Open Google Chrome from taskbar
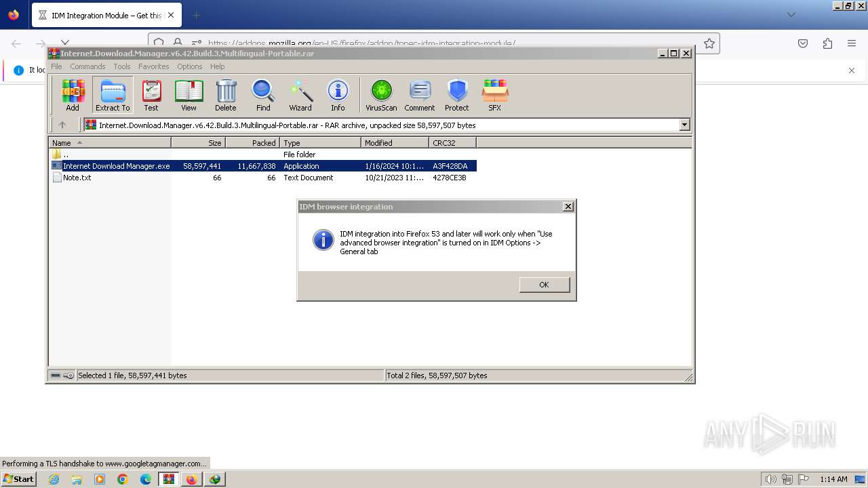The image size is (868, 488). [x=123, y=479]
